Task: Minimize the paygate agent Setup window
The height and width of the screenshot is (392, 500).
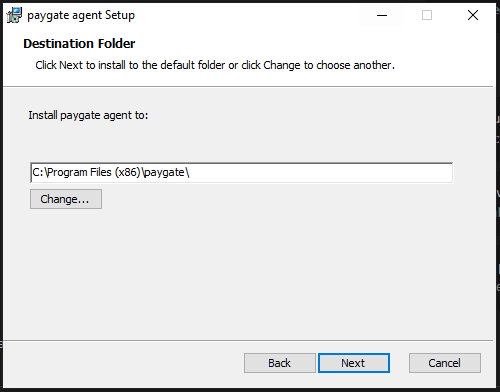Action: (382, 15)
